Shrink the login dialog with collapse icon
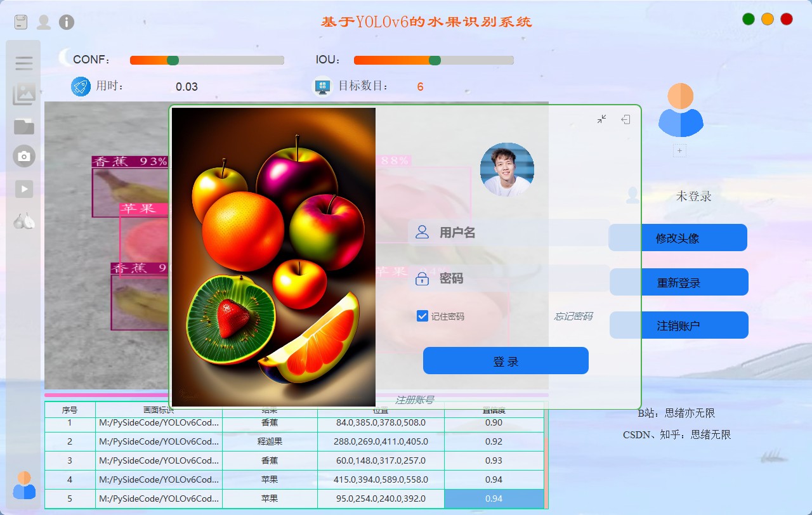812x515 pixels. pyautogui.click(x=602, y=119)
